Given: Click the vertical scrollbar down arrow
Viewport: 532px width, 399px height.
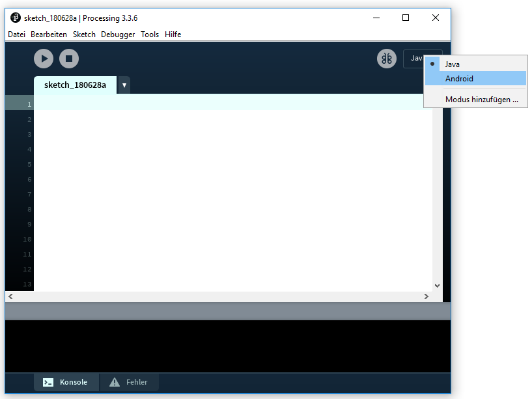Looking at the screenshot, I should (x=437, y=286).
